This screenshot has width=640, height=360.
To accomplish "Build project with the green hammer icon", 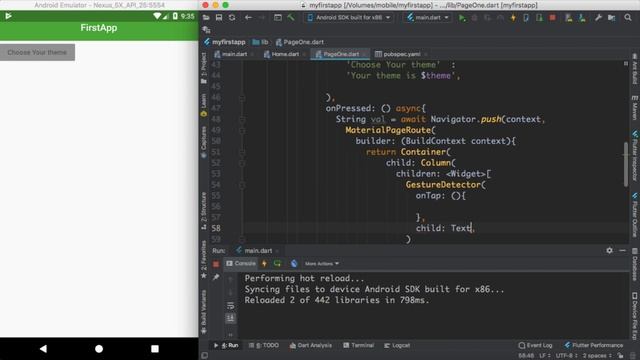I will 291,18.
